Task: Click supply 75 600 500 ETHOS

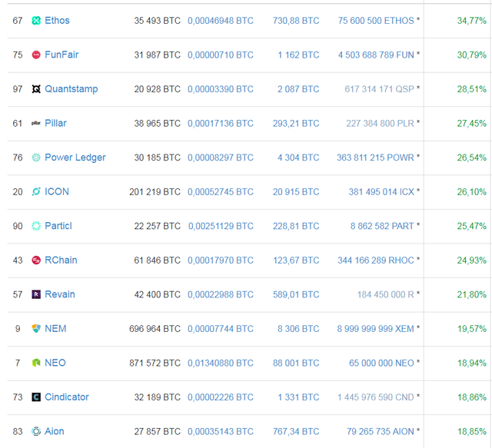Action: tap(376, 21)
